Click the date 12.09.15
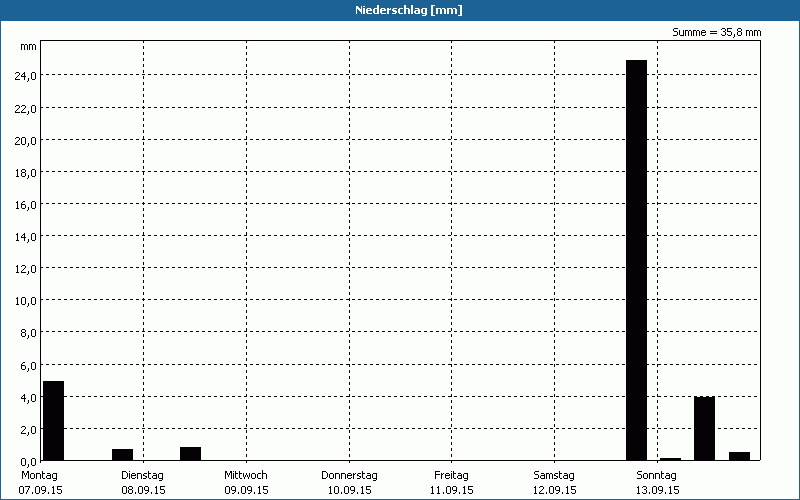Viewport: 800px width, 500px height. click(555, 491)
